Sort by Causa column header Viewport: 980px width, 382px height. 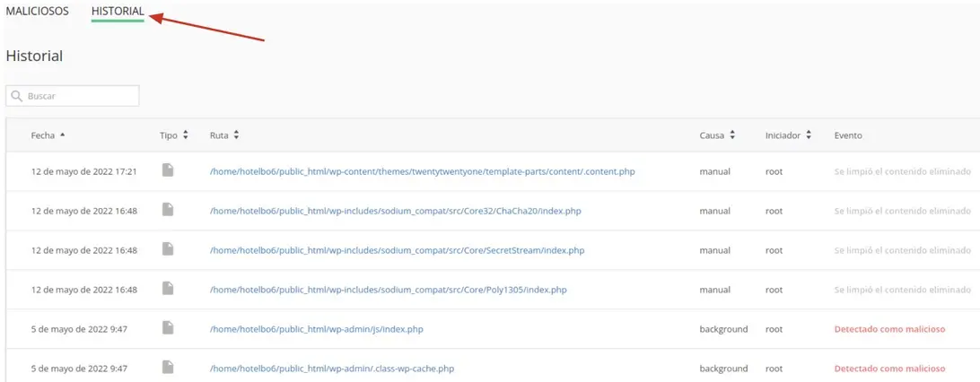pos(717,135)
